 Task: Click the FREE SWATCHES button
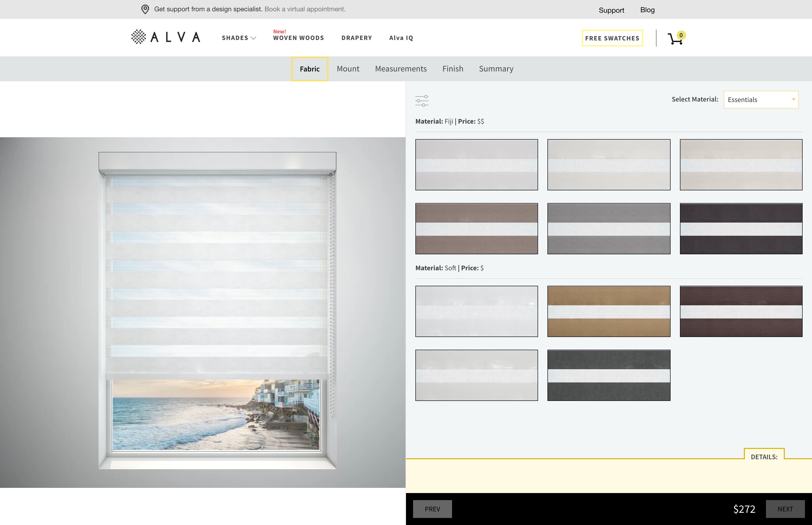[612, 38]
